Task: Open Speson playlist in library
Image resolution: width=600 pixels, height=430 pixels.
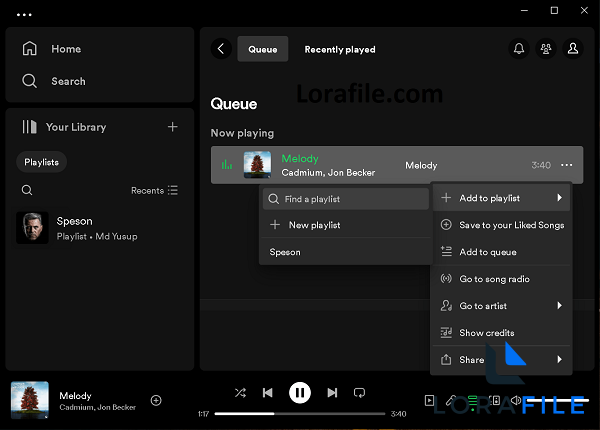Action: click(x=100, y=228)
